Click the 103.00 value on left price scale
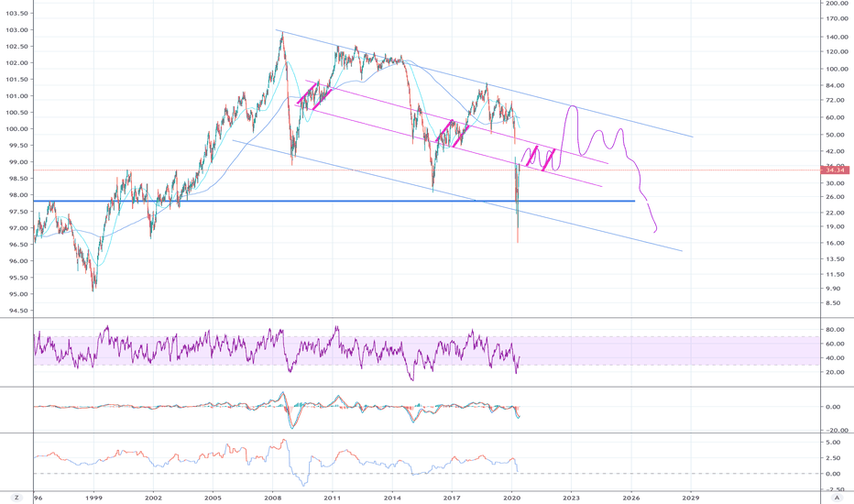 click(x=16, y=30)
